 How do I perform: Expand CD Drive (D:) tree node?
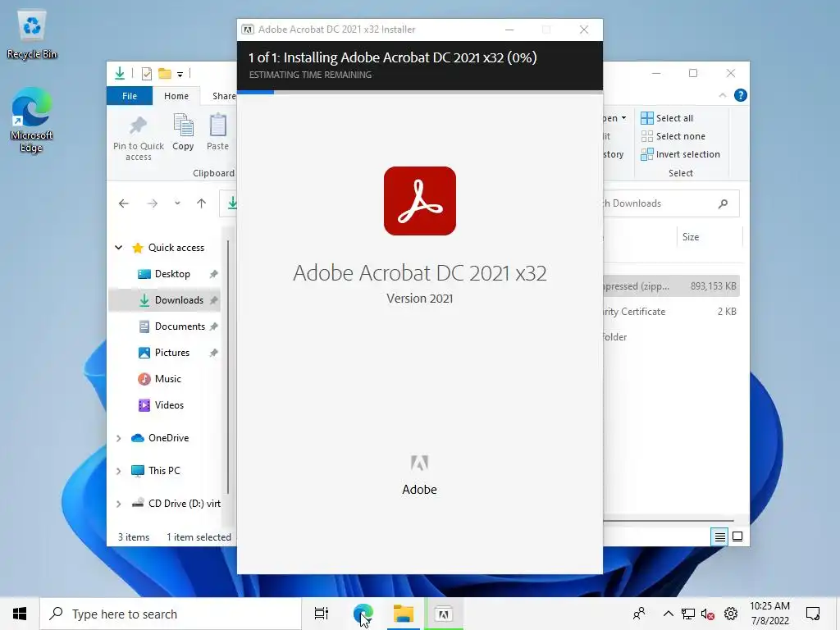(x=118, y=504)
